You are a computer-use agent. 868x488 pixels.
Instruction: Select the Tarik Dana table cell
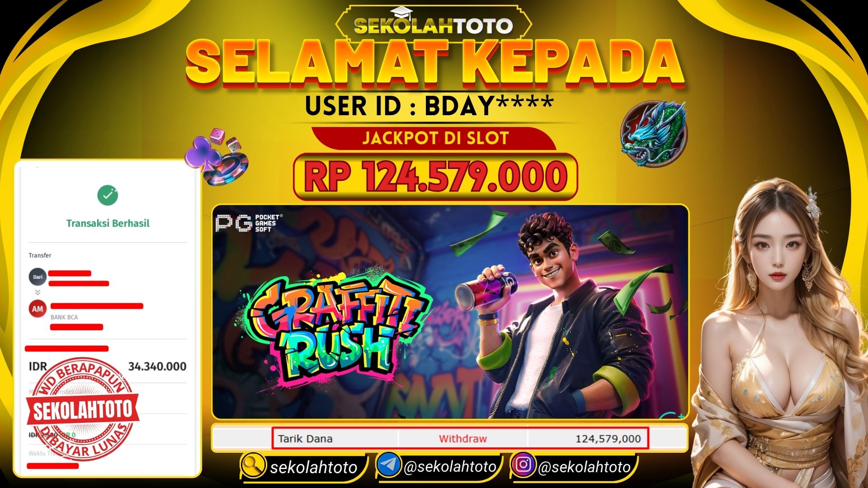click(335, 438)
